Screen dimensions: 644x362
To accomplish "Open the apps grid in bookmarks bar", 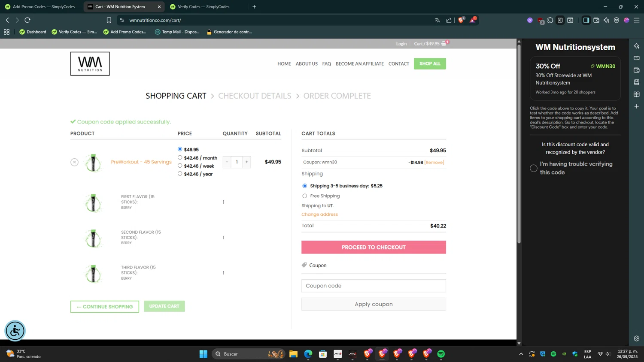I will click(6, 32).
